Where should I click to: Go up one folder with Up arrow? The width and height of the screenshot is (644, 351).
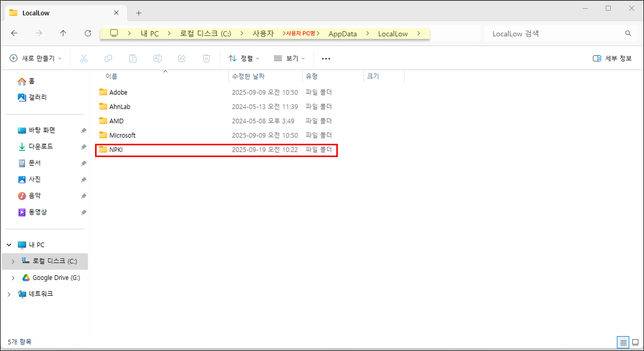(x=63, y=33)
